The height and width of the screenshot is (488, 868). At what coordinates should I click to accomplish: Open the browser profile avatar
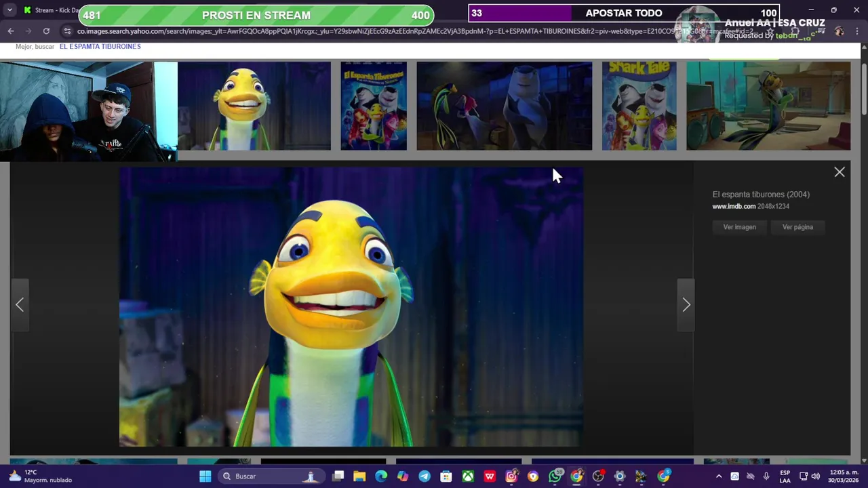[840, 31]
